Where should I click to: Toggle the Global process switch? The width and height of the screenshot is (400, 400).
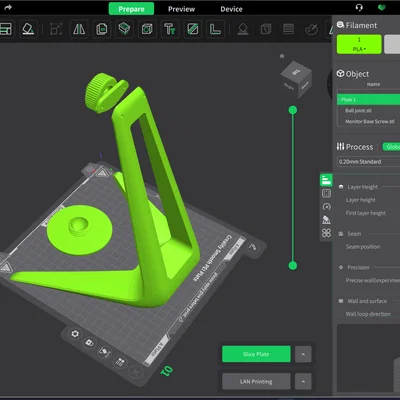coord(391,147)
